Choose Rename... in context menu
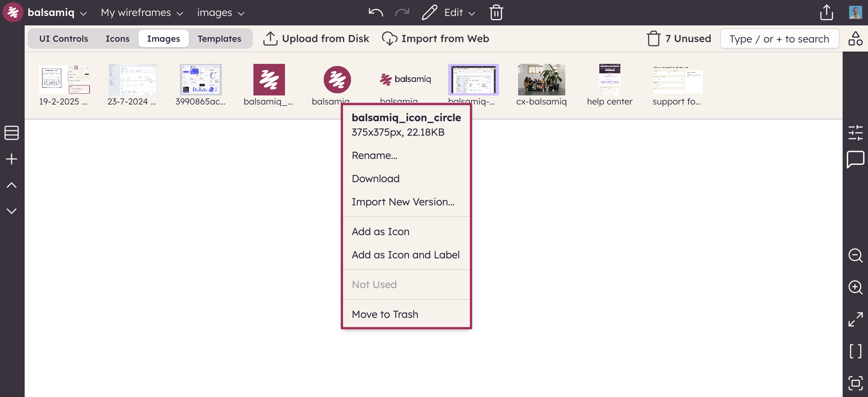Image resolution: width=868 pixels, height=397 pixels. click(x=406, y=155)
